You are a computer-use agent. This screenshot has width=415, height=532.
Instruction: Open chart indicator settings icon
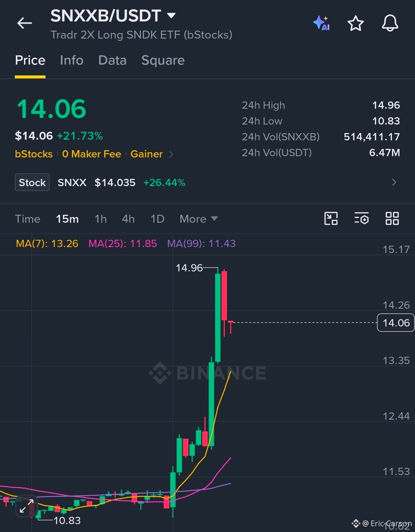tap(361, 218)
